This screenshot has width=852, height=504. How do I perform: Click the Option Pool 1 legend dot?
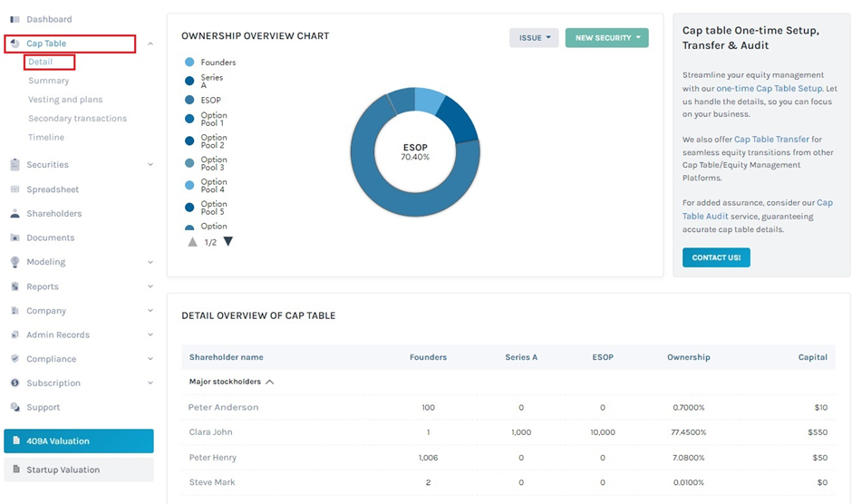(x=189, y=119)
